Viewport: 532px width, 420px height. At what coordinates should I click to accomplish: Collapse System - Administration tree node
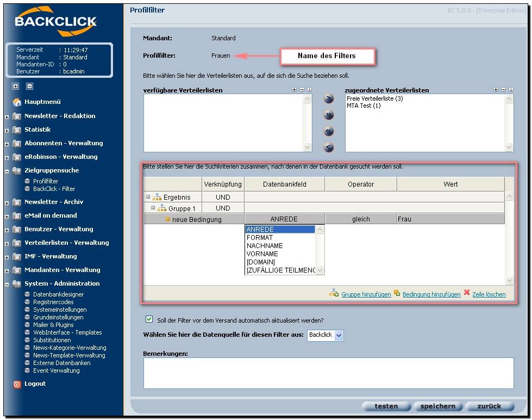pyautogui.click(x=7, y=285)
